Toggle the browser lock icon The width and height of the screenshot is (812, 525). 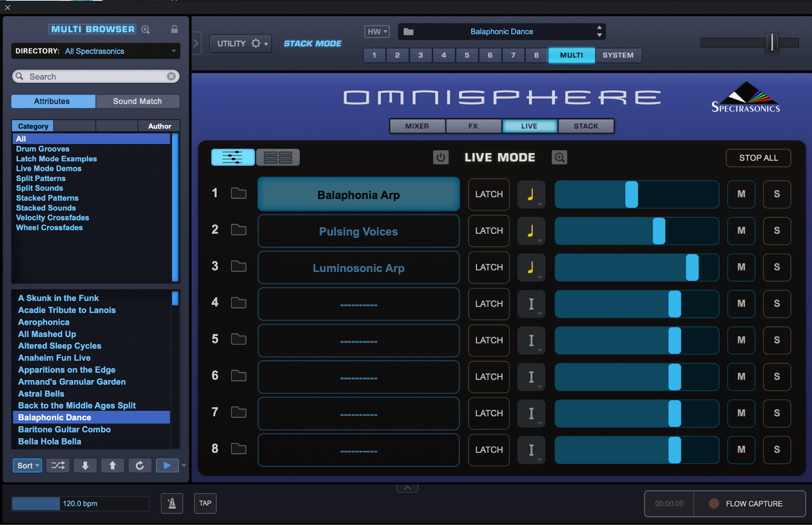(x=174, y=29)
